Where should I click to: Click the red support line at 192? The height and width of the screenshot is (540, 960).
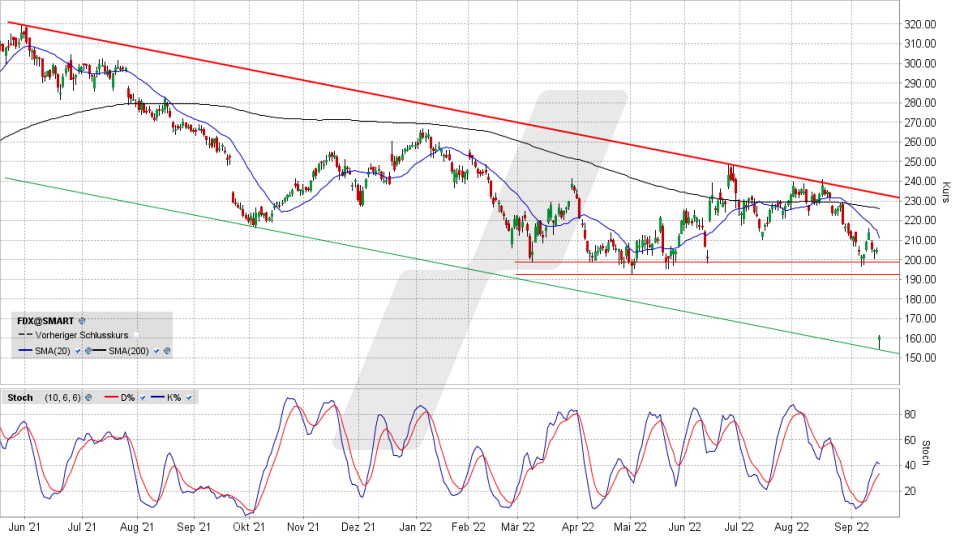(x=708, y=274)
